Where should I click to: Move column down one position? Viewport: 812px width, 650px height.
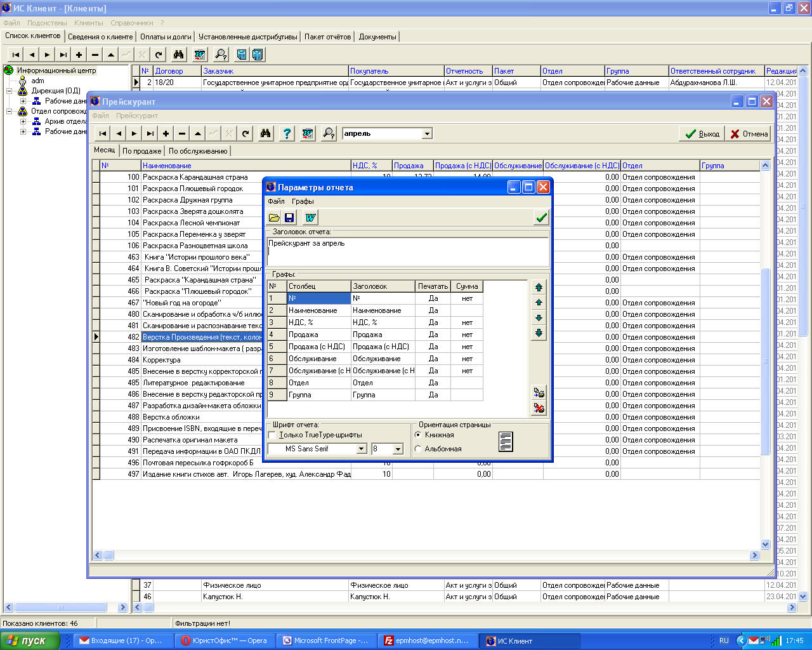tap(539, 317)
